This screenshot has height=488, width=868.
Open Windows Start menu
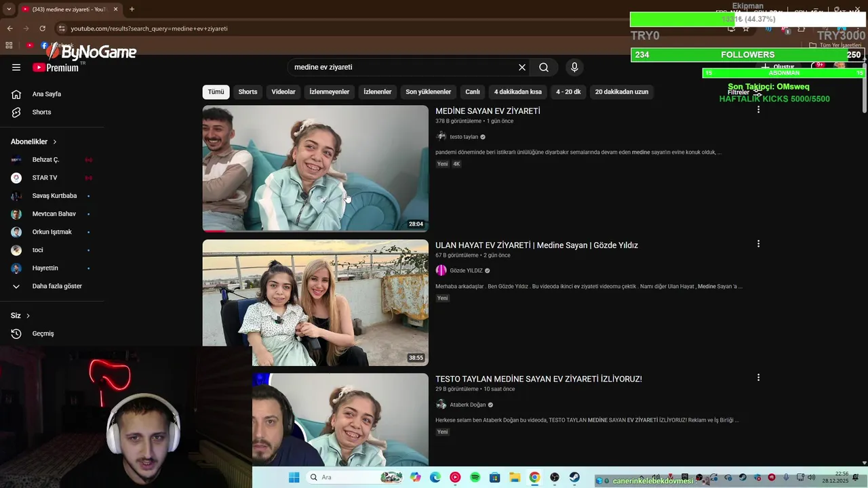(294, 477)
